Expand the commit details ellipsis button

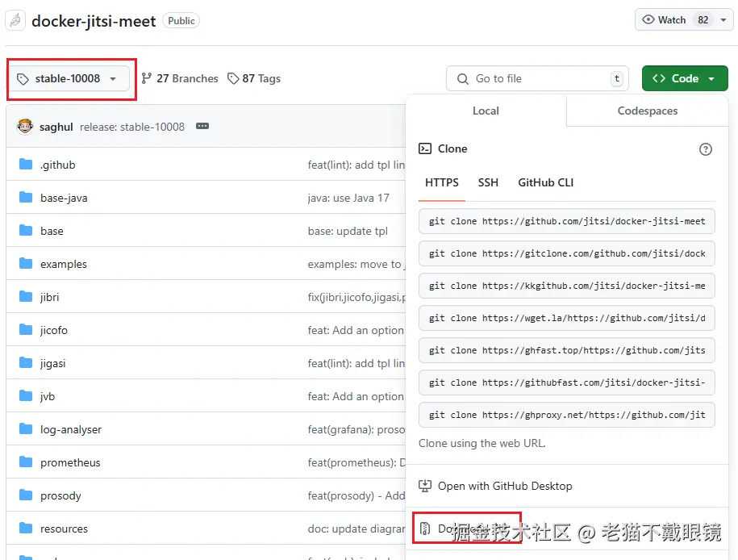[x=202, y=126]
